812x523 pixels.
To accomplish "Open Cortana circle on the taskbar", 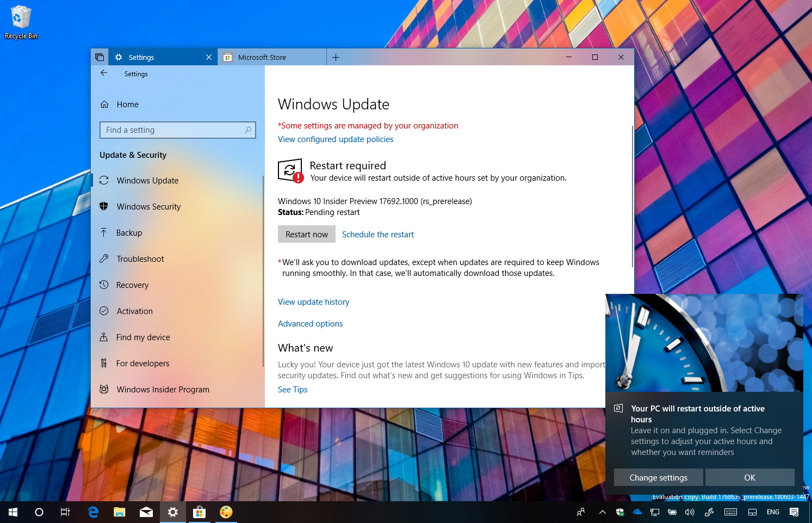I will 39,512.
